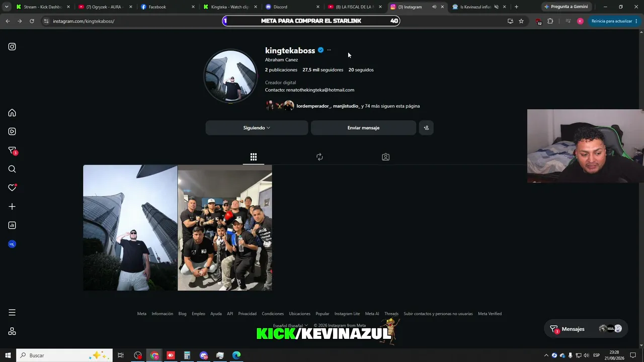
Task: Open the messages icon in the sidebar
Action: pos(12,150)
